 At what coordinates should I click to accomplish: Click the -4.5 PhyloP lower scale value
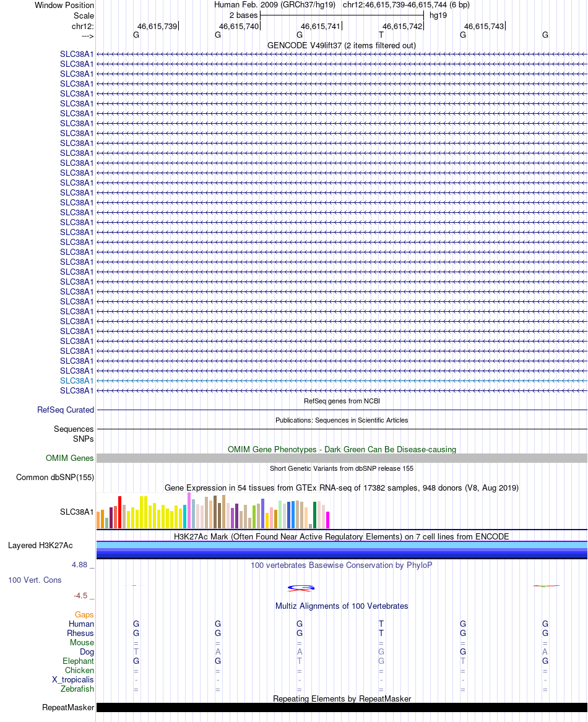click(x=80, y=596)
